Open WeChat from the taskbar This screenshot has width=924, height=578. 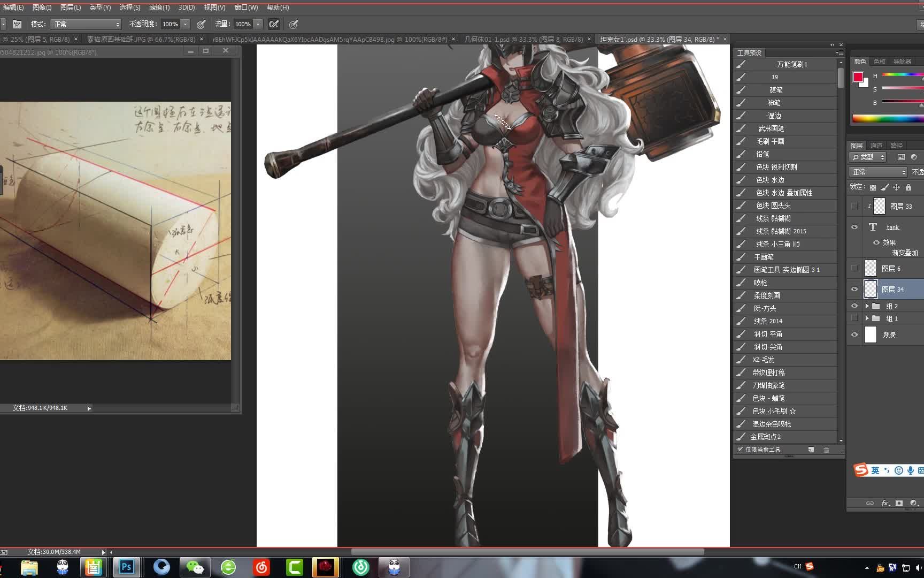(x=195, y=567)
